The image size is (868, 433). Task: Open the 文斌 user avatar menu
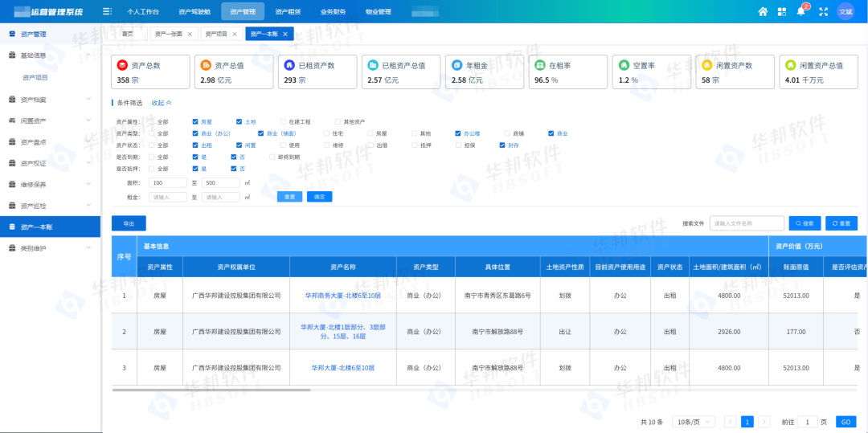click(x=845, y=11)
